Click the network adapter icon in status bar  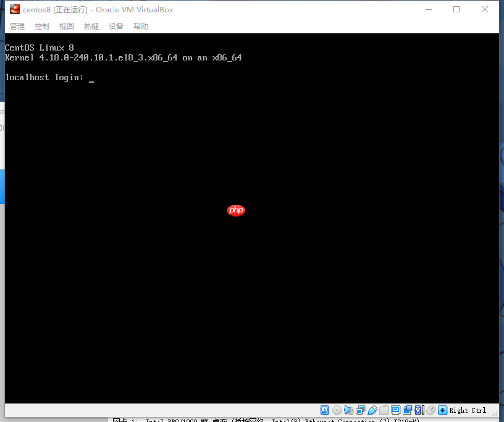tap(359, 410)
